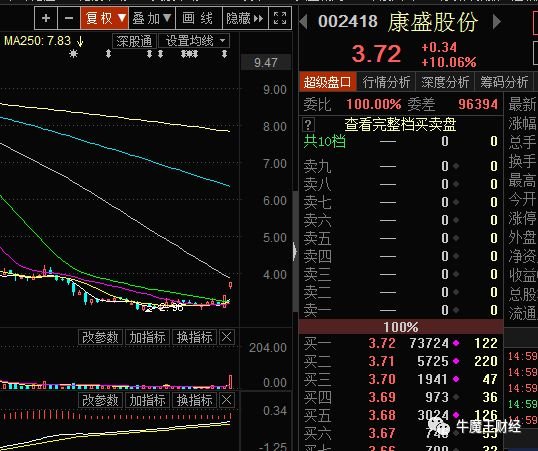Go to next stock with right arrow
Viewport: 538px width, 451px height.
click(x=496, y=22)
